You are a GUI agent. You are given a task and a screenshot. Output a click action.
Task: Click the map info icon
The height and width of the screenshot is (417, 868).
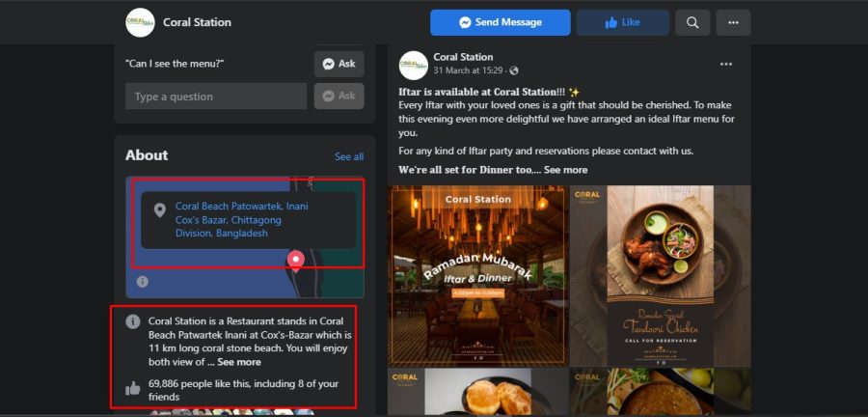(x=143, y=281)
